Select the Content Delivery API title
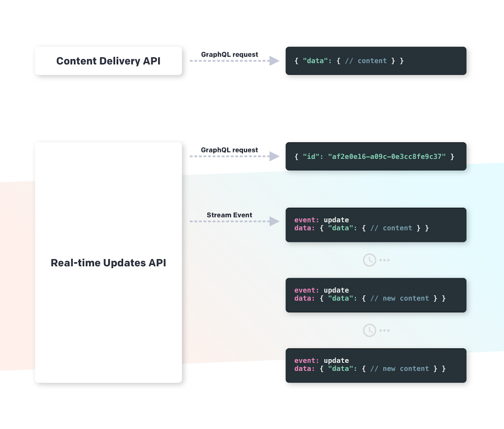 click(x=108, y=60)
